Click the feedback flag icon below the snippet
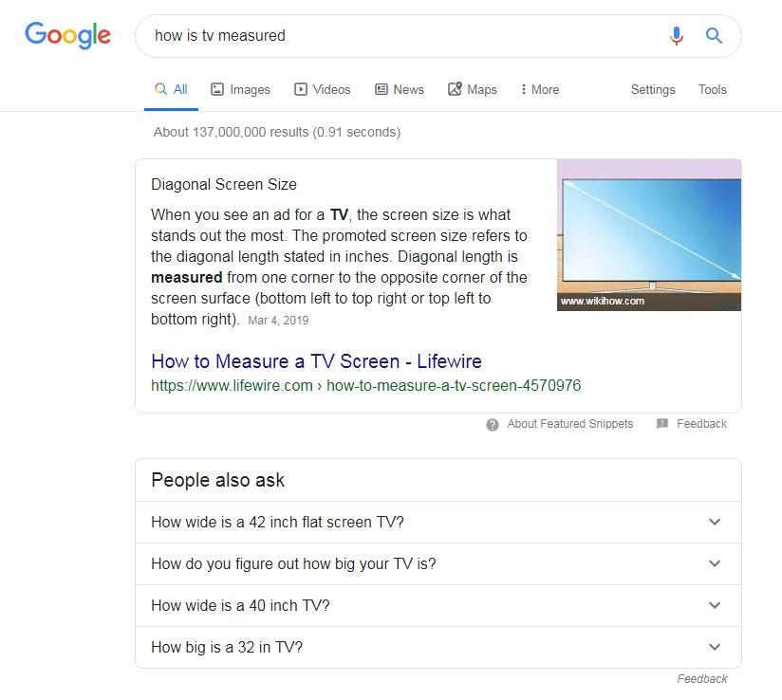The image size is (782, 700). [662, 424]
